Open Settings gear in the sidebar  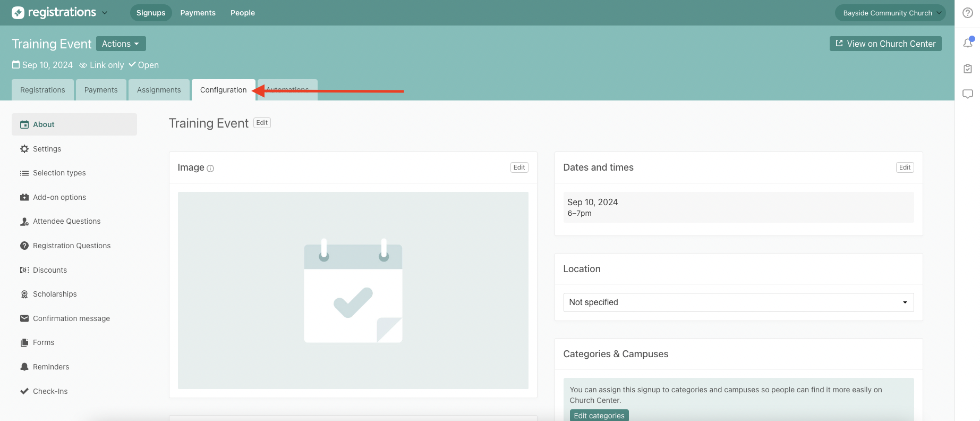click(24, 149)
